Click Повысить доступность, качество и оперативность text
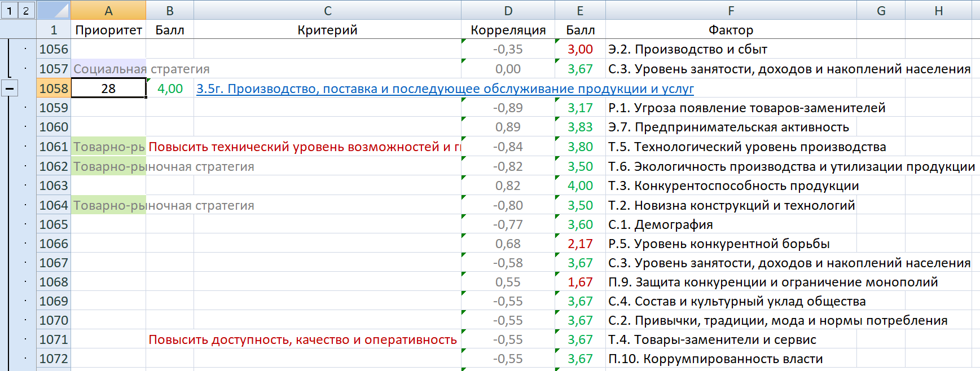 click(x=302, y=339)
